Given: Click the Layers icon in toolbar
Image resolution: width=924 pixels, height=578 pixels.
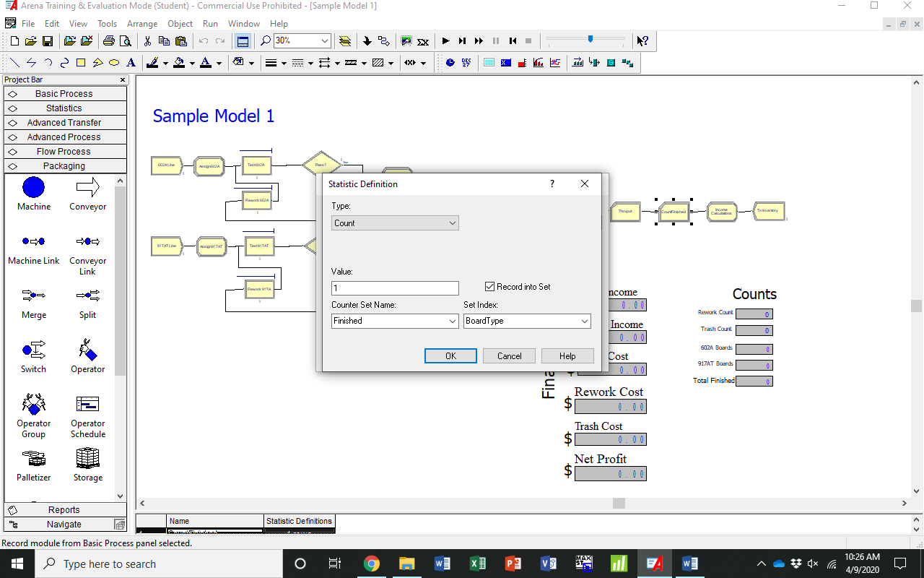Looking at the screenshot, I should [345, 41].
